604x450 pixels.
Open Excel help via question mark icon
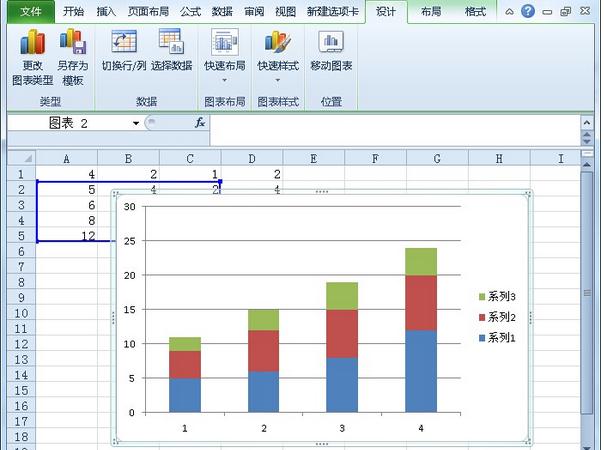pos(527,12)
